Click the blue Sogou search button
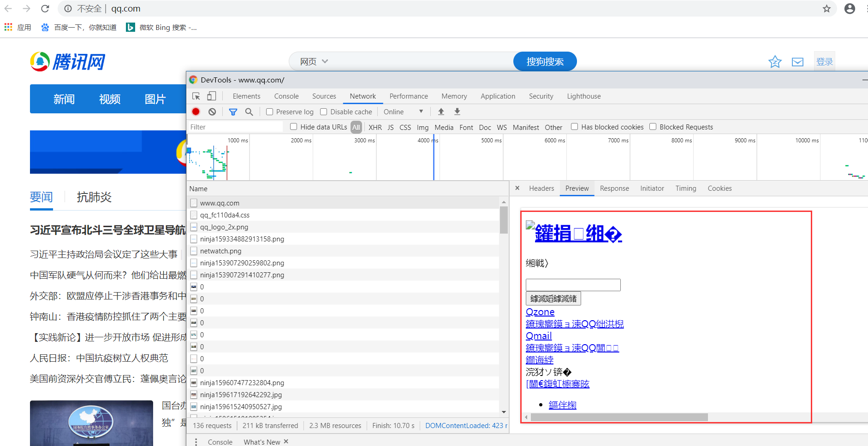This screenshot has width=868, height=446. point(545,61)
